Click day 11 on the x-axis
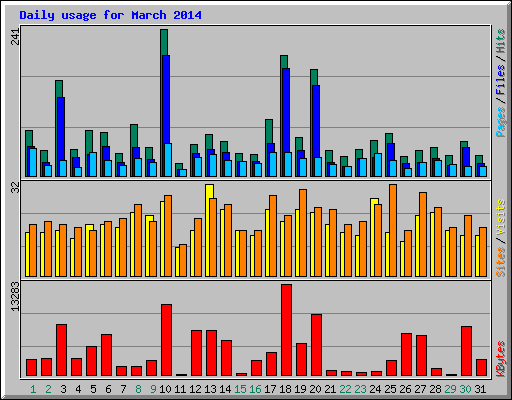This screenshot has height=400, width=512. pyautogui.click(x=180, y=389)
